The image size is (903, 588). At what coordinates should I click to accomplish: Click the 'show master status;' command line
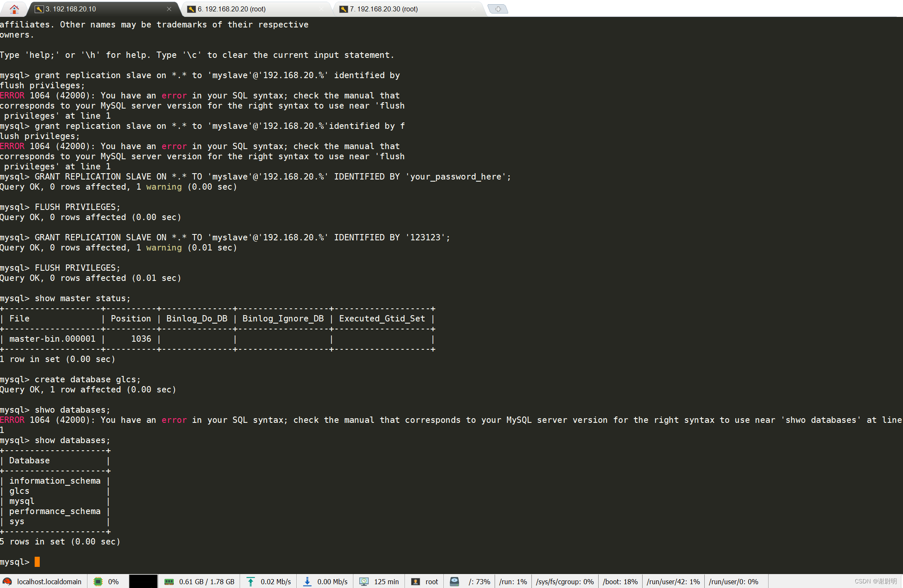click(x=82, y=298)
